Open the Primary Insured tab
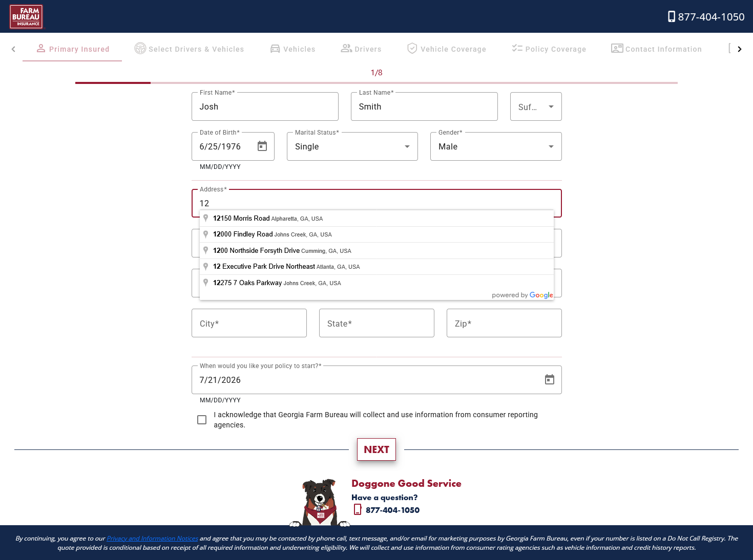753x560 pixels. 72,49
